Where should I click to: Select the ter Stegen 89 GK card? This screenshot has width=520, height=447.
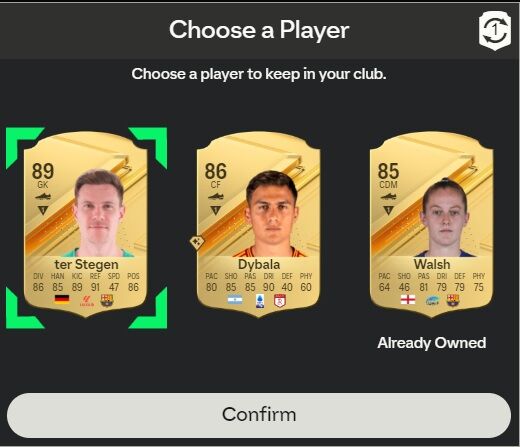pyautogui.click(x=86, y=225)
